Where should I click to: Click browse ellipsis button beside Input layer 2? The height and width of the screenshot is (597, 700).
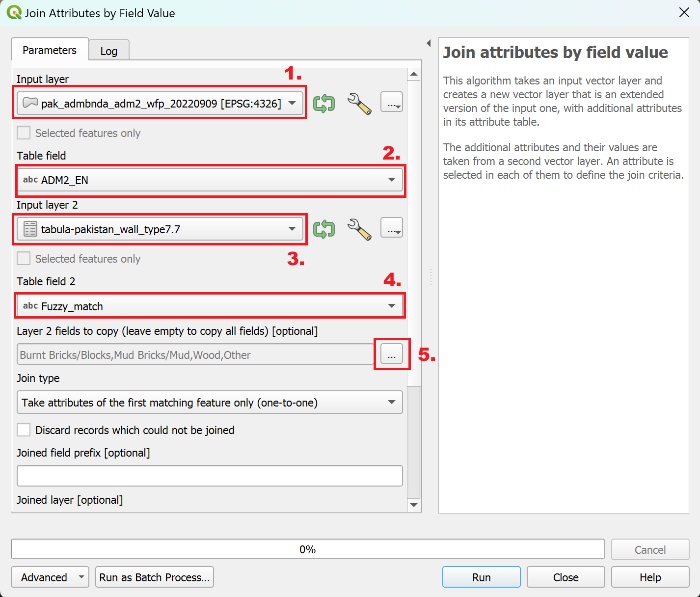click(391, 228)
